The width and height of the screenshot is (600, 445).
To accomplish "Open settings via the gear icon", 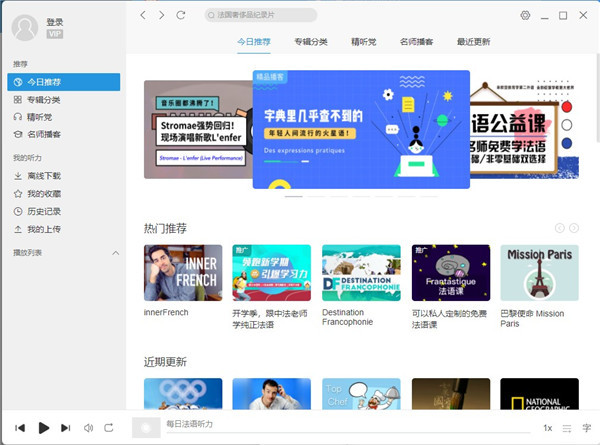I will 525,15.
